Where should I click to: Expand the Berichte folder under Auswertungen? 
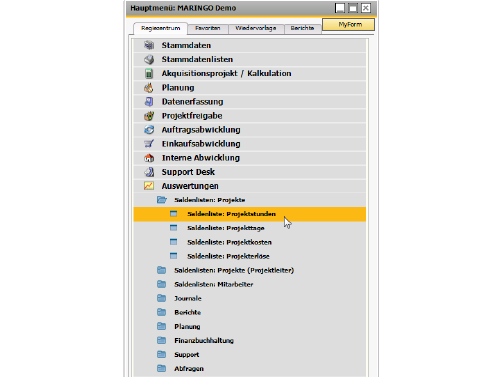pyautogui.click(x=250, y=312)
